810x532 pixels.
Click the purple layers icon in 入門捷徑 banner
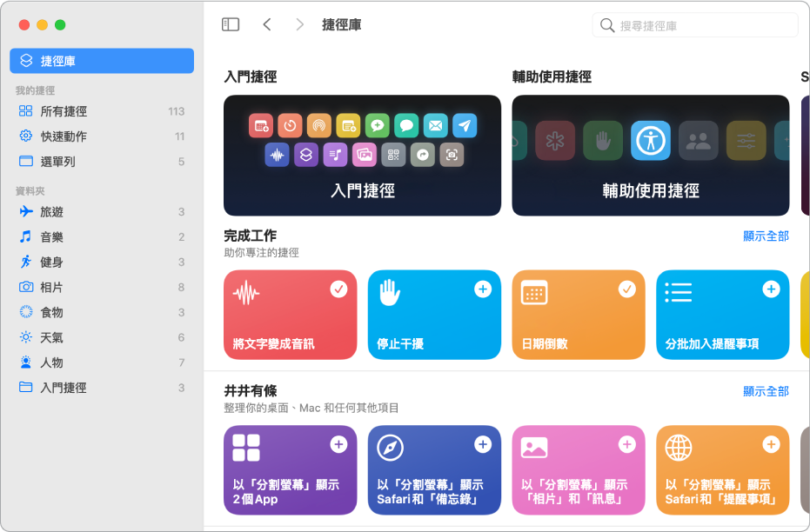pyautogui.click(x=306, y=154)
